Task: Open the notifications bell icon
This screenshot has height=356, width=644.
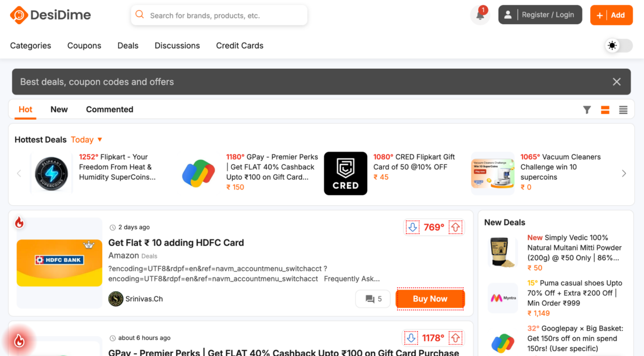Action: point(480,15)
